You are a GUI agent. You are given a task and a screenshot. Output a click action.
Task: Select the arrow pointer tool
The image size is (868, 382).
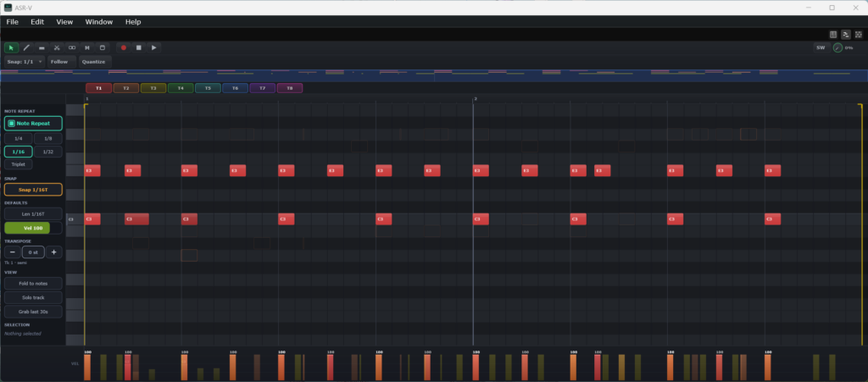pyautogui.click(x=11, y=47)
